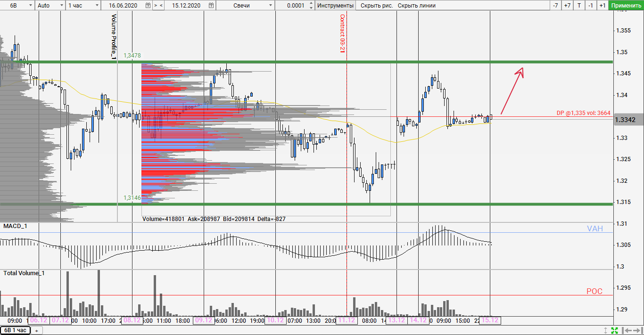Click the green fullscreen expand icon

[x=614, y=330]
